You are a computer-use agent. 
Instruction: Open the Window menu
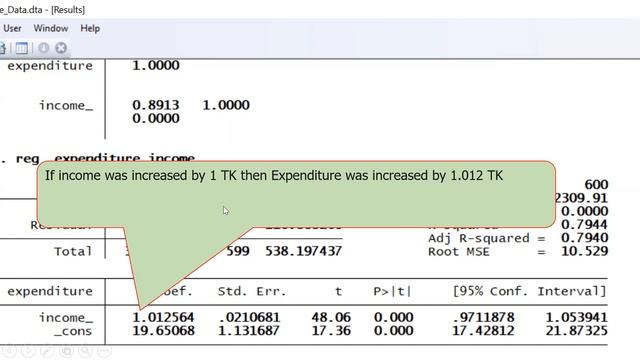point(51,29)
